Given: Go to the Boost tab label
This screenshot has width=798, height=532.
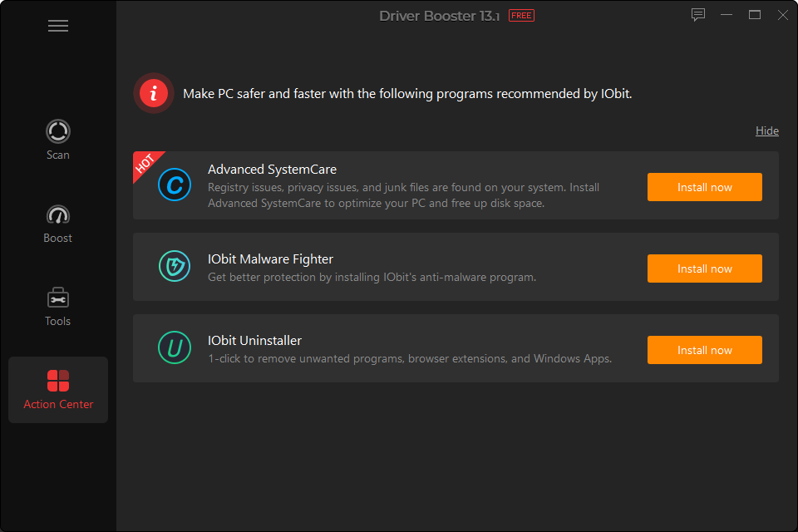Looking at the screenshot, I should 58,239.
